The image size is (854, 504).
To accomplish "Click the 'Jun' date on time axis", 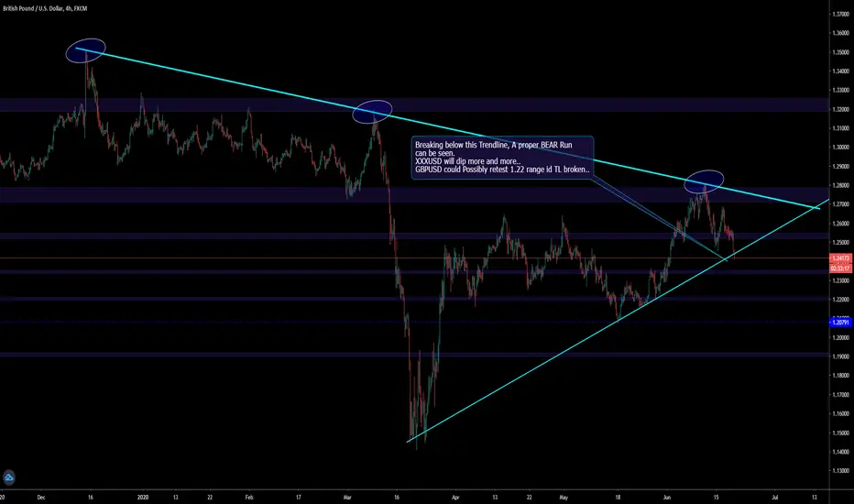I will (x=667, y=497).
